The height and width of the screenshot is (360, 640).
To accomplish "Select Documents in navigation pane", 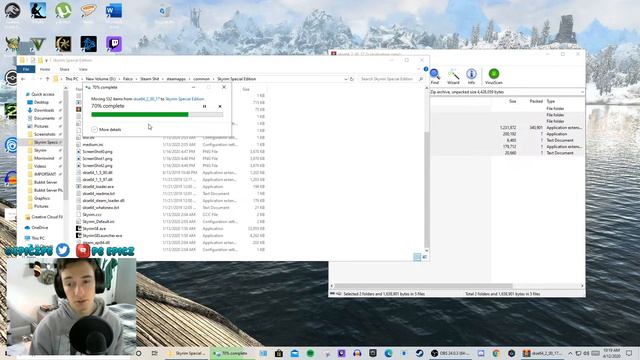I will pos(44,118).
